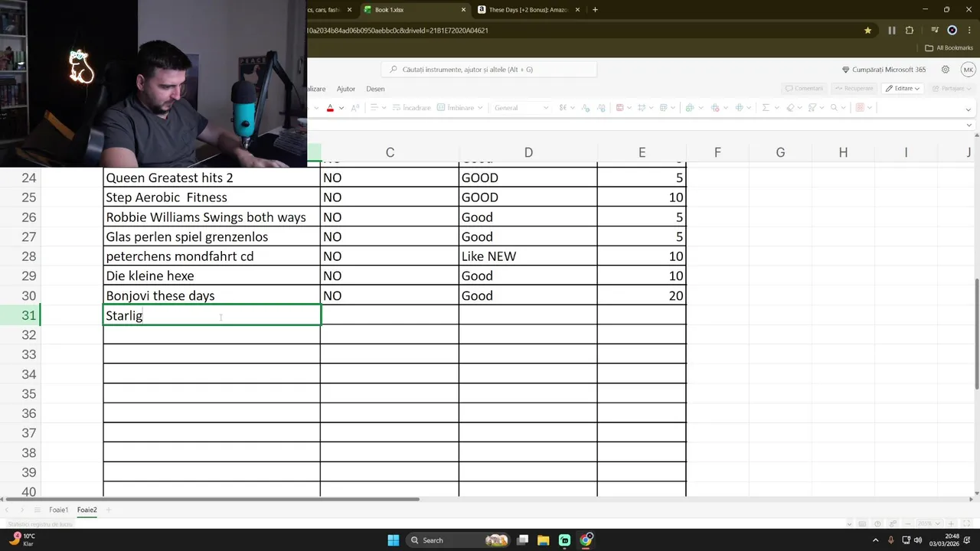Open the Windows Start menu

click(x=393, y=540)
